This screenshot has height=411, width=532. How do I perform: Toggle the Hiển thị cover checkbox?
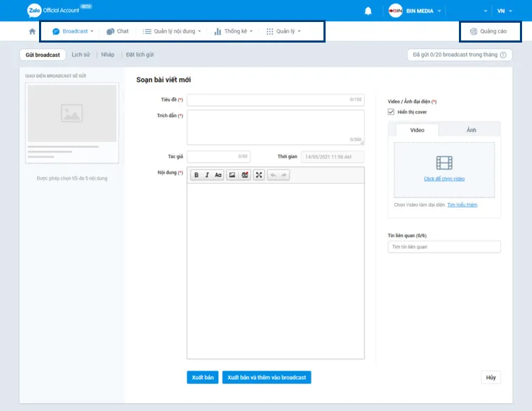[392, 112]
